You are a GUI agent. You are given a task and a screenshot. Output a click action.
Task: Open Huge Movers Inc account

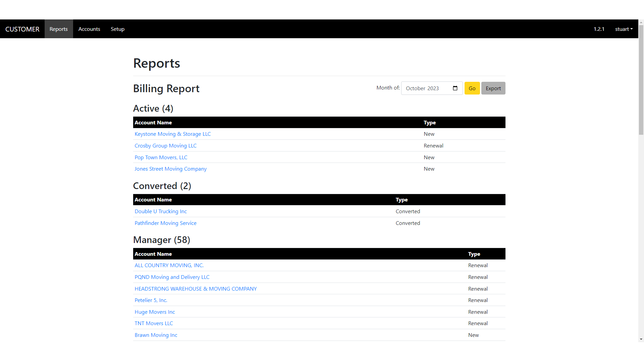[155, 312]
